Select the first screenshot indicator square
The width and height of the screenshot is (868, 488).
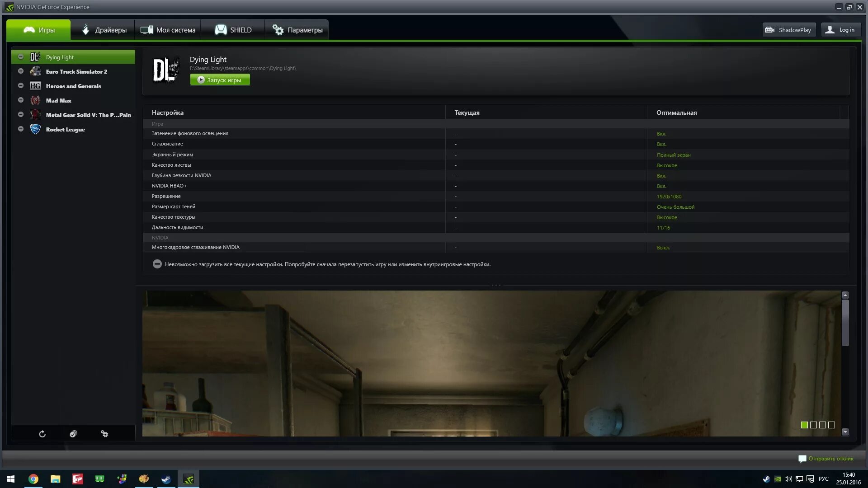pos(804,425)
